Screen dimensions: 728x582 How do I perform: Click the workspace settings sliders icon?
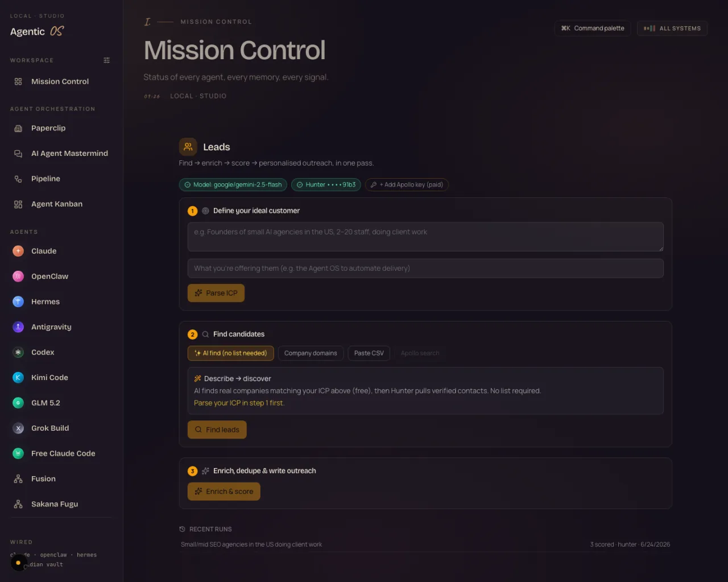[106, 60]
